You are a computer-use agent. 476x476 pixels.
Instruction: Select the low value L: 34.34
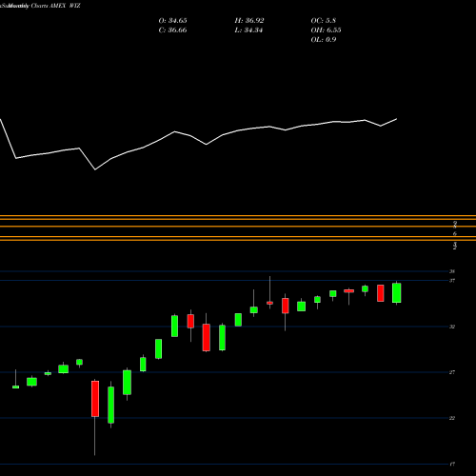click(248, 30)
